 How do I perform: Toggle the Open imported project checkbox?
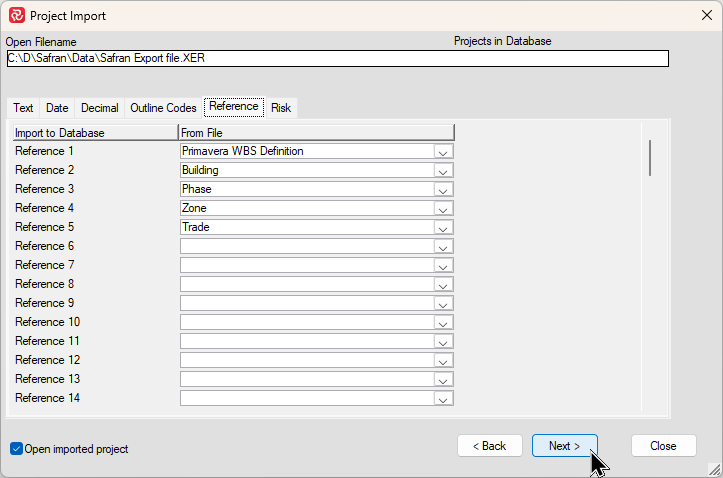coord(16,449)
